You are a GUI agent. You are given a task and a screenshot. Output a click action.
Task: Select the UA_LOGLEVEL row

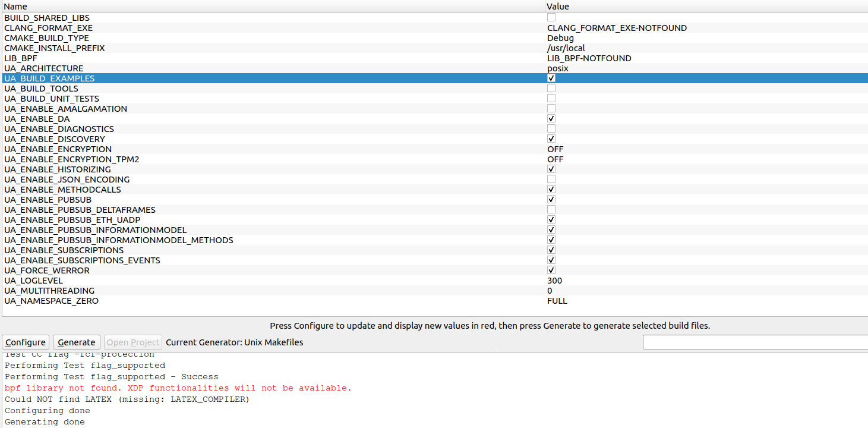[x=238, y=280]
